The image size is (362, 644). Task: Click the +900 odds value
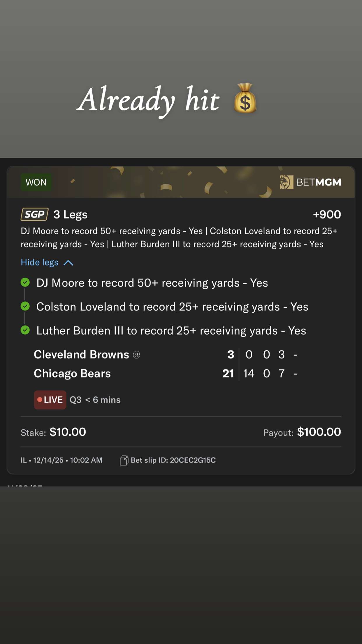tap(327, 215)
